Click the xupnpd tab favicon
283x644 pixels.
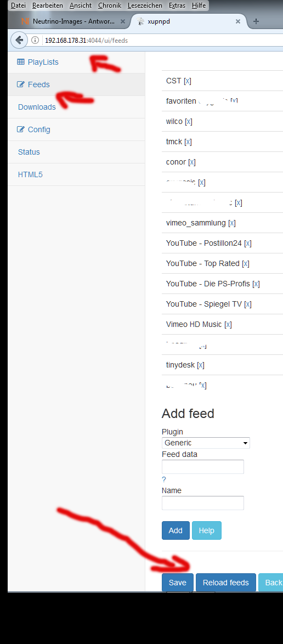click(x=141, y=21)
